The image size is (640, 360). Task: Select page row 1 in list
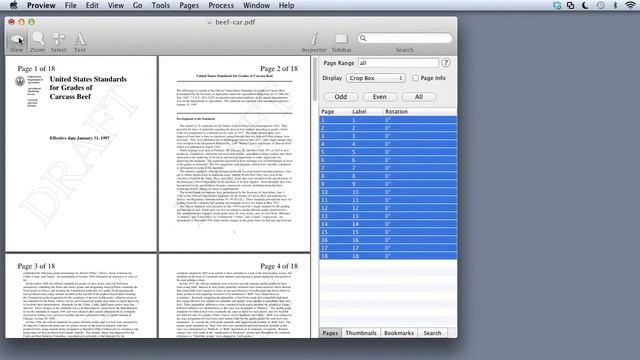(388, 120)
